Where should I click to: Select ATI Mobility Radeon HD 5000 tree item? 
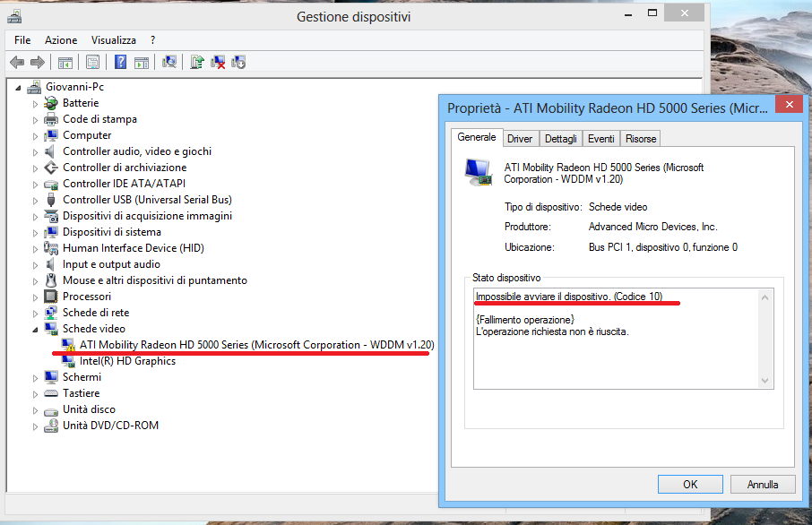tap(257, 345)
